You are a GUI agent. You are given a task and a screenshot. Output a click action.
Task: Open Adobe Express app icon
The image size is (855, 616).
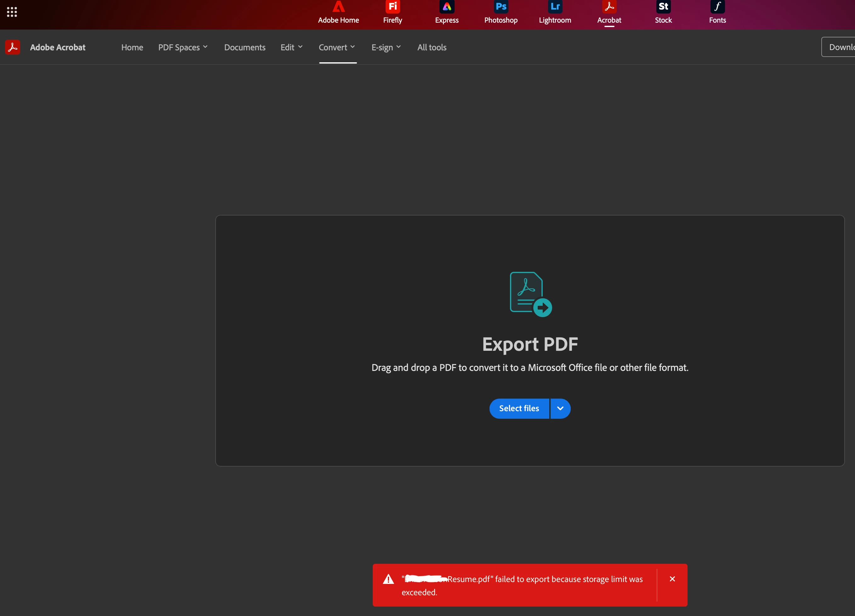tap(447, 12)
